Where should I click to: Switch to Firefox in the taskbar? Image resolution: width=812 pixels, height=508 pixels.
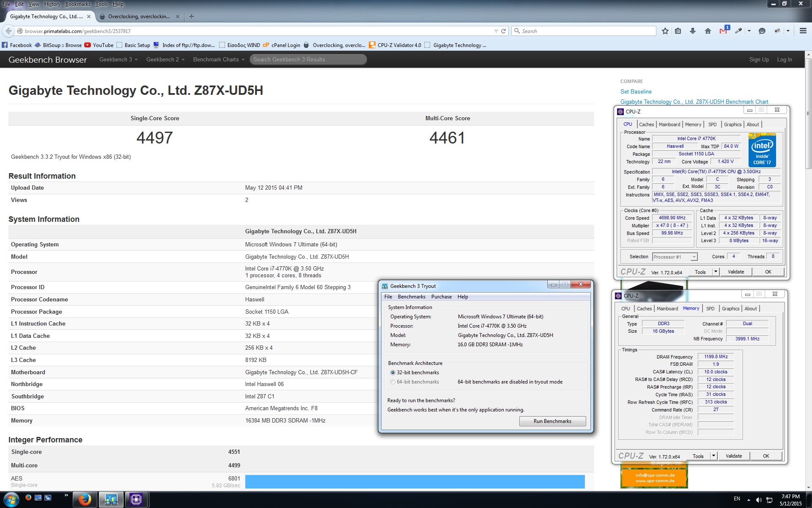tap(85, 500)
